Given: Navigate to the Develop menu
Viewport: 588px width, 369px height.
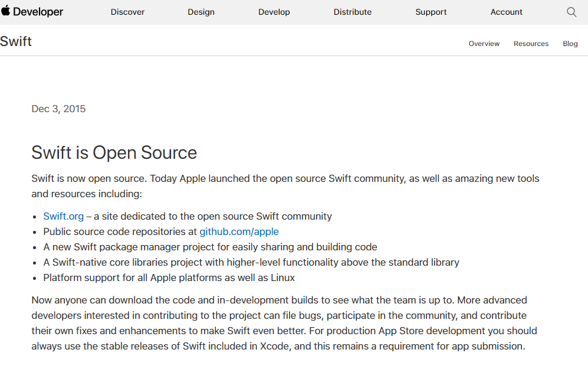Looking at the screenshot, I should [274, 12].
